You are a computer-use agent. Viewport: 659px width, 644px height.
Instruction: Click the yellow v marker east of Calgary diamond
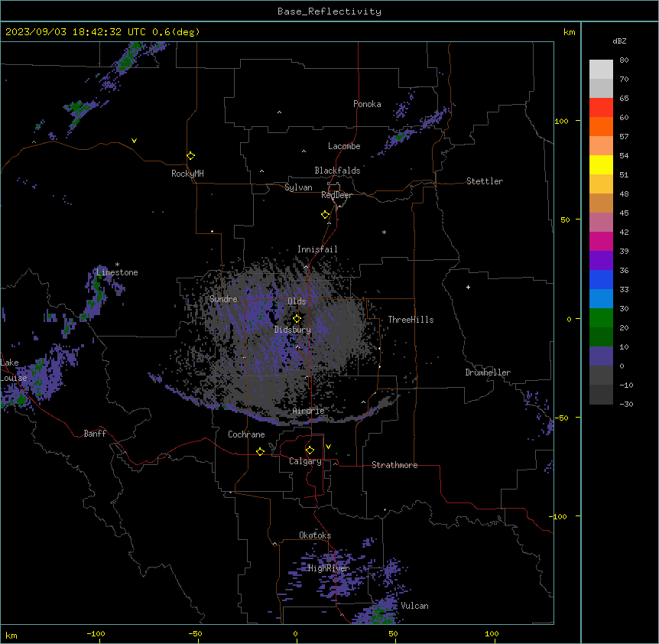pos(328,447)
